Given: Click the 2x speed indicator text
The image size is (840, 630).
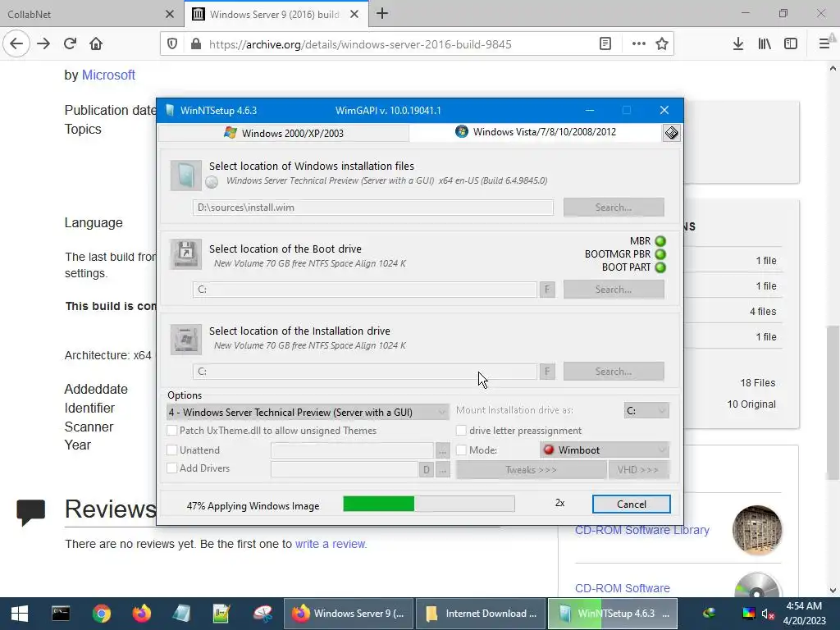Looking at the screenshot, I should point(559,503).
